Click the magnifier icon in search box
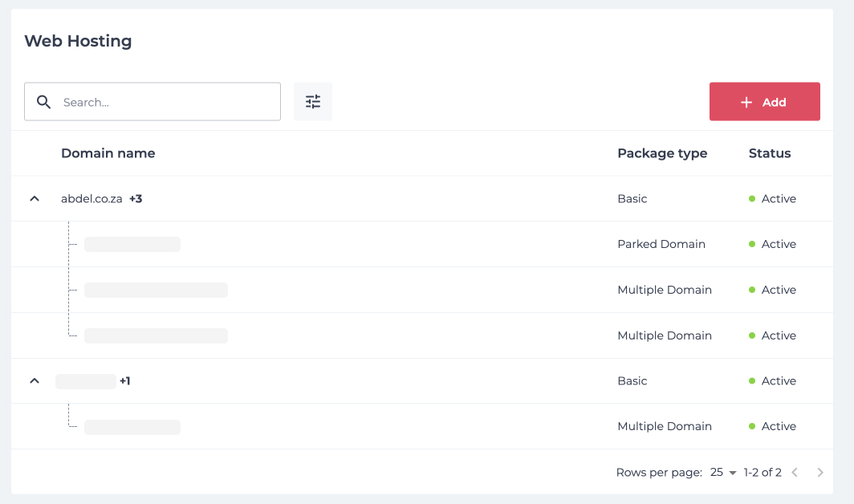854x504 pixels. click(x=43, y=102)
